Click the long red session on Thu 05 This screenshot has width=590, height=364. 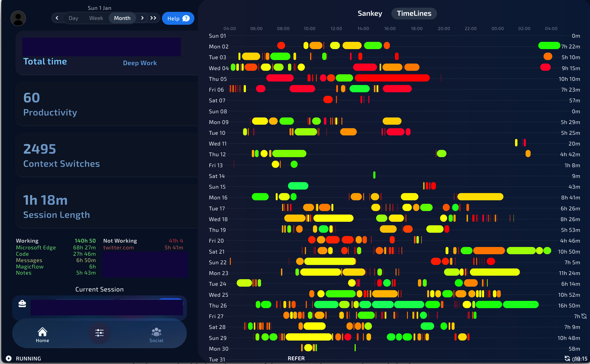392,78
